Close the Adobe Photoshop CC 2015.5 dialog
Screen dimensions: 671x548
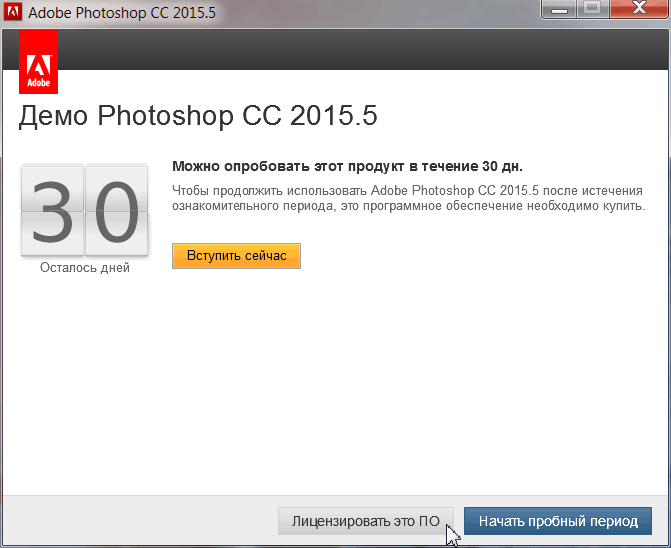pos(639,9)
